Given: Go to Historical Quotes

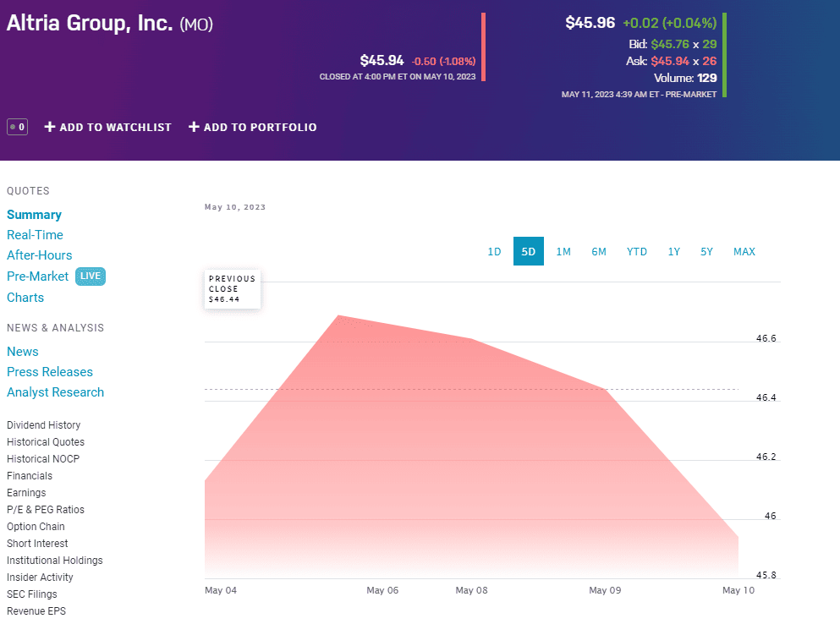Looking at the screenshot, I should pos(46,442).
